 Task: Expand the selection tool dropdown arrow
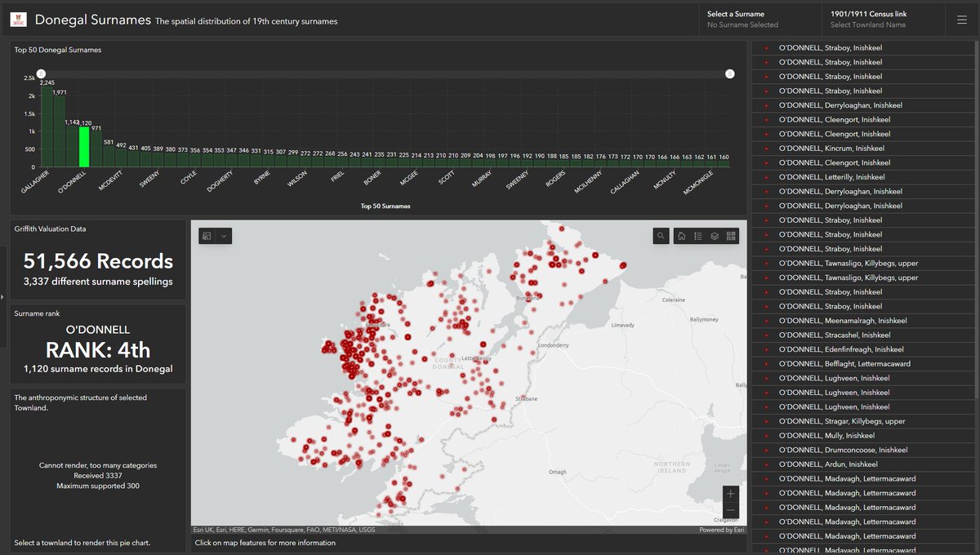[x=224, y=236]
